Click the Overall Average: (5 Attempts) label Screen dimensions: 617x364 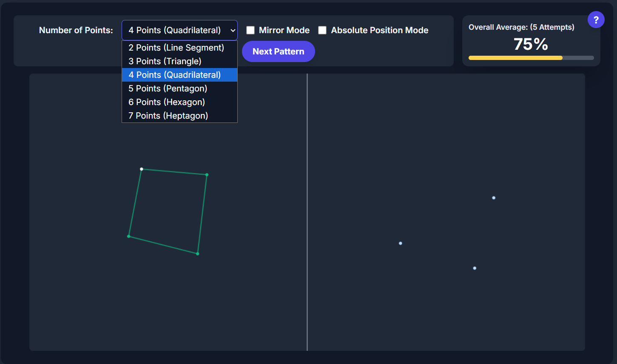tap(521, 27)
